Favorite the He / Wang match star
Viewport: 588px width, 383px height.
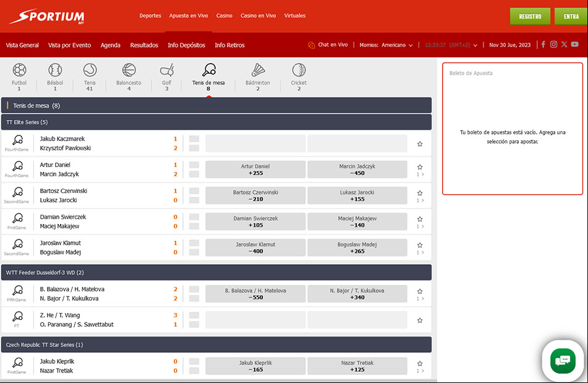[x=420, y=321]
